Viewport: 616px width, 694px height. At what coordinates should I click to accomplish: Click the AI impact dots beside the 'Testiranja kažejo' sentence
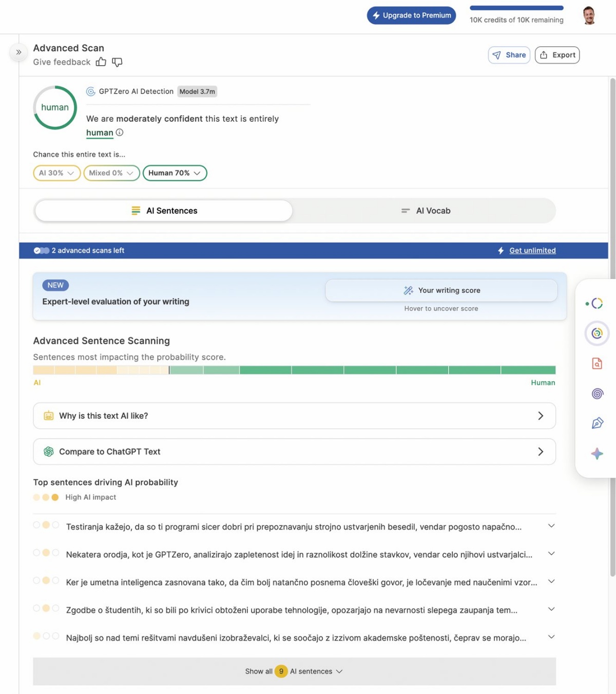(x=46, y=525)
